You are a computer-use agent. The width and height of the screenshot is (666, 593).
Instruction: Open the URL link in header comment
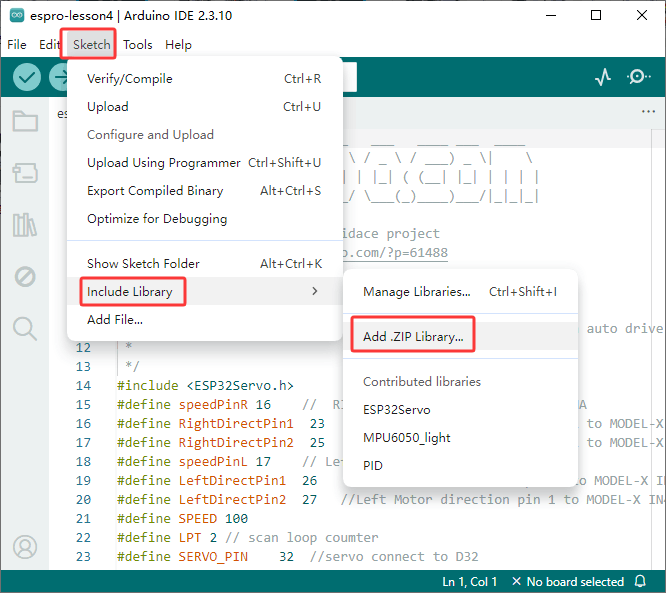(x=395, y=253)
